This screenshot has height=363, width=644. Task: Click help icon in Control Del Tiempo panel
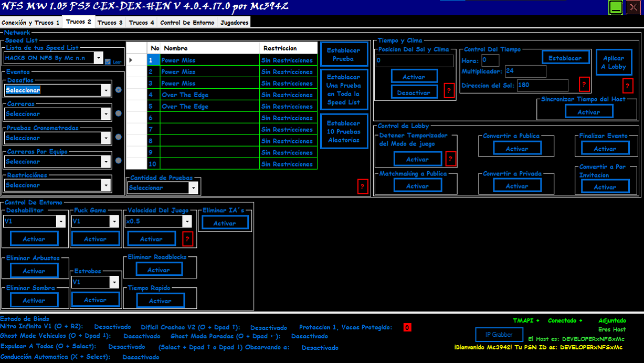tap(584, 84)
